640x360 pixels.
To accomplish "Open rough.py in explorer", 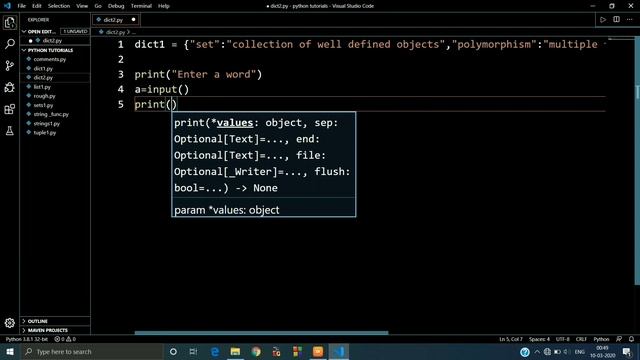I will click(x=44, y=96).
